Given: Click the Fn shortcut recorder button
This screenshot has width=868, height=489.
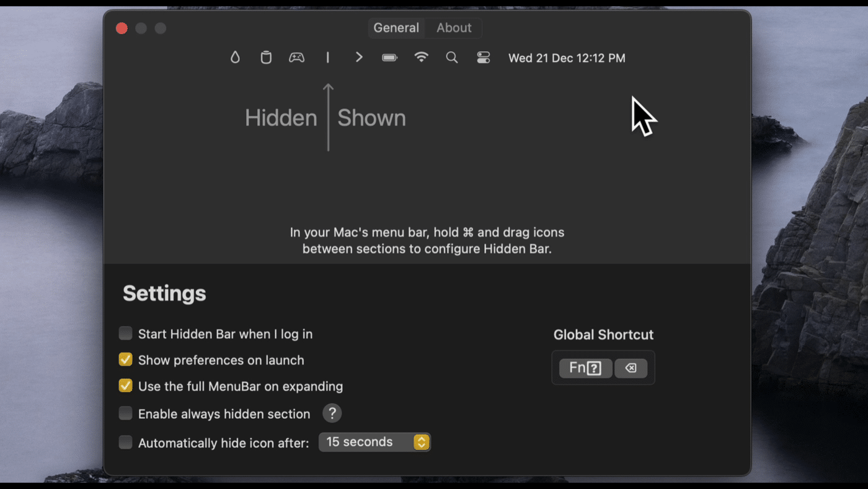Looking at the screenshot, I should click(x=585, y=368).
